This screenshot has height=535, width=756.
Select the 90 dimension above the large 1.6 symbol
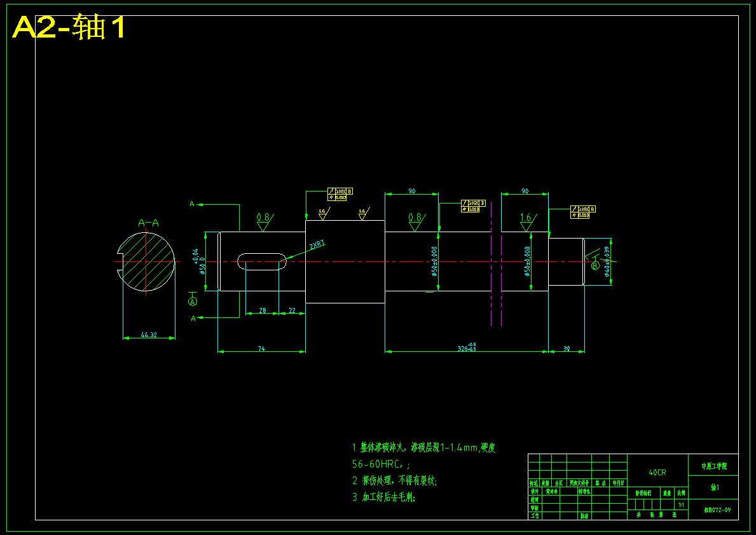525,191
